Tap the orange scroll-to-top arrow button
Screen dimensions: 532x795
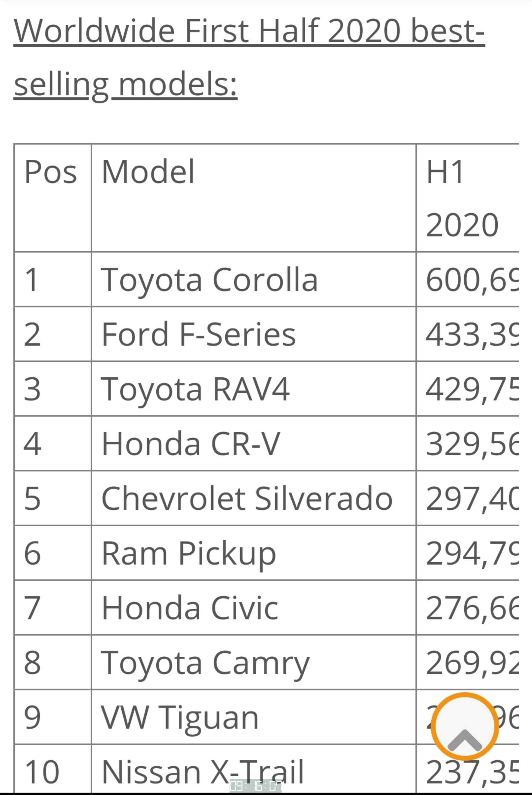click(x=464, y=727)
